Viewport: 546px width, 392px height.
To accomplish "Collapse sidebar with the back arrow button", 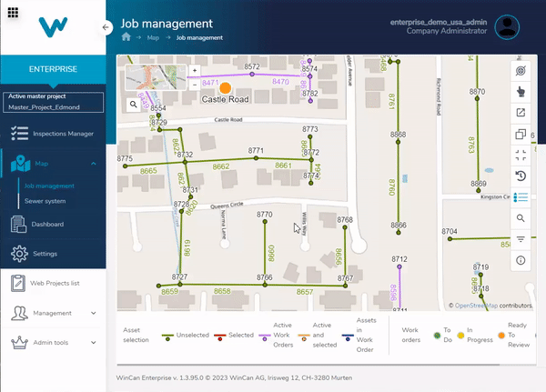I will [x=106, y=27].
